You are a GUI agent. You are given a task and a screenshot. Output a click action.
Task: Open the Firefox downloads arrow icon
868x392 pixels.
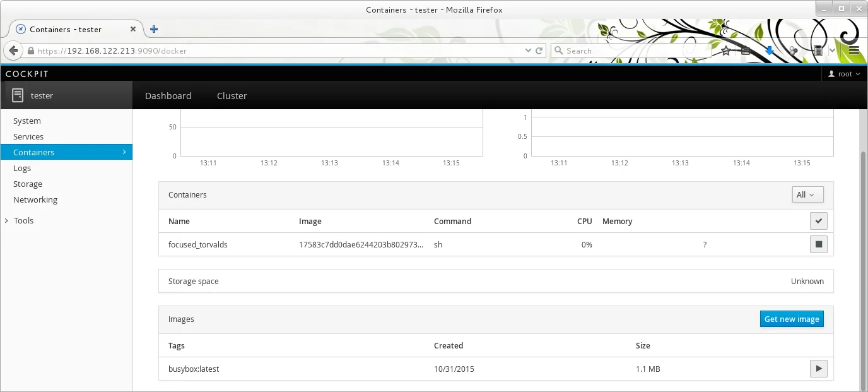click(x=769, y=50)
